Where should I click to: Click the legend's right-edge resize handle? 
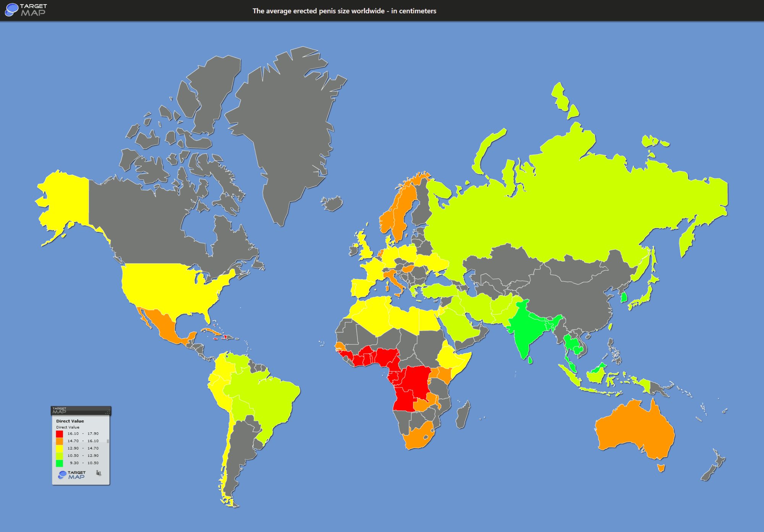[x=108, y=441]
